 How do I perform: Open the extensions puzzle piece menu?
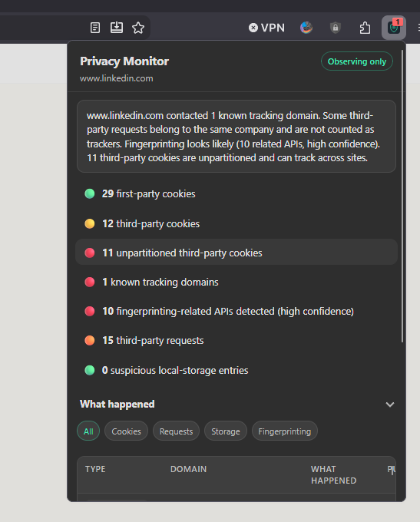(365, 28)
